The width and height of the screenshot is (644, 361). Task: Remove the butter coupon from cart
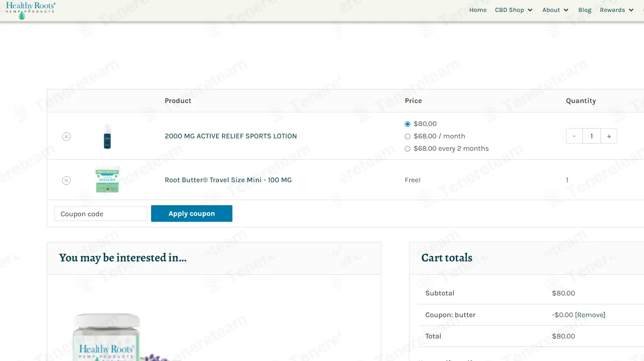(x=590, y=315)
